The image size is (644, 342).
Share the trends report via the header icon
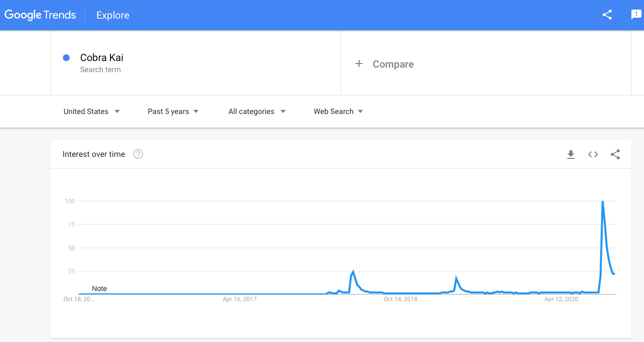tap(607, 15)
